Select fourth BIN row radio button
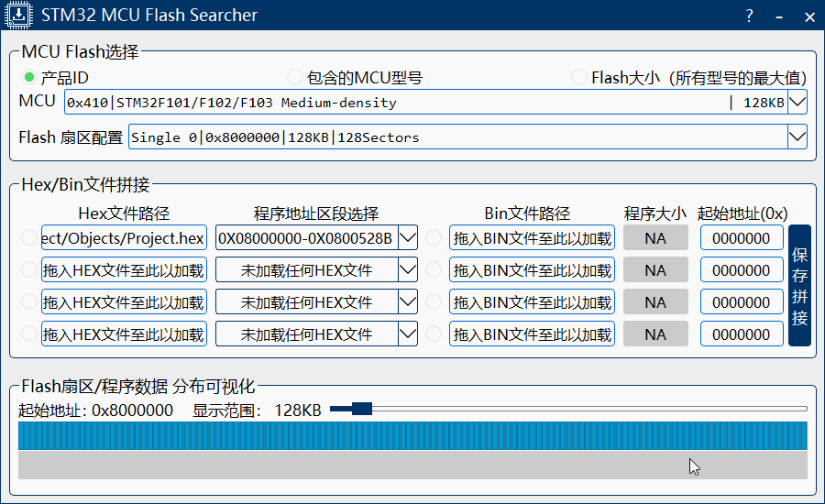Viewport: 825px width, 504px height. point(434,334)
